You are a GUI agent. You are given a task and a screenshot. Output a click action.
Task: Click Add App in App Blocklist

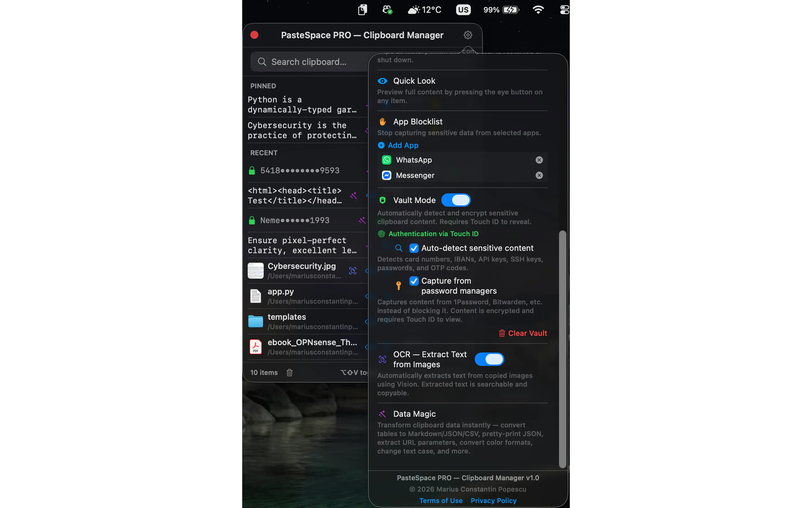(398, 145)
